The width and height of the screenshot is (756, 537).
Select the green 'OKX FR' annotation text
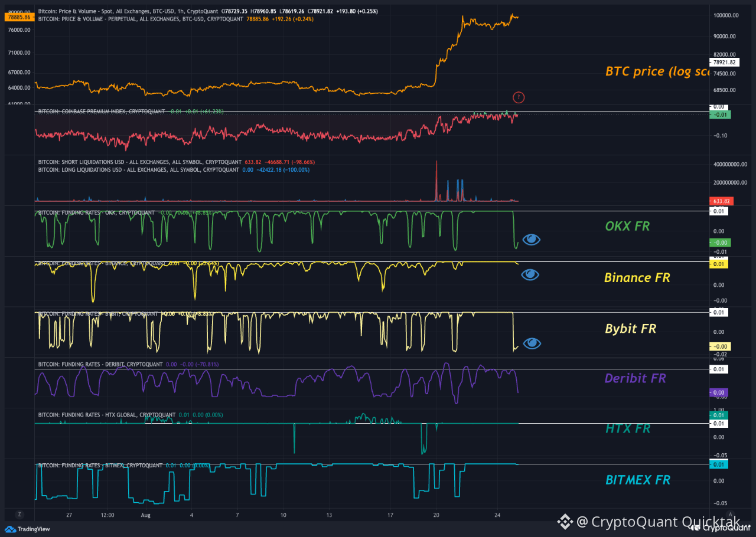coord(627,226)
